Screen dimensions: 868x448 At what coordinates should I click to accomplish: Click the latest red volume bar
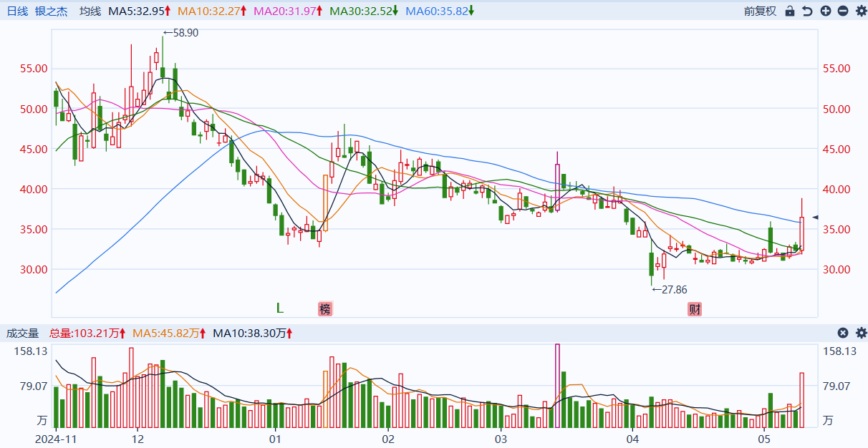pyautogui.click(x=802, y=401)
